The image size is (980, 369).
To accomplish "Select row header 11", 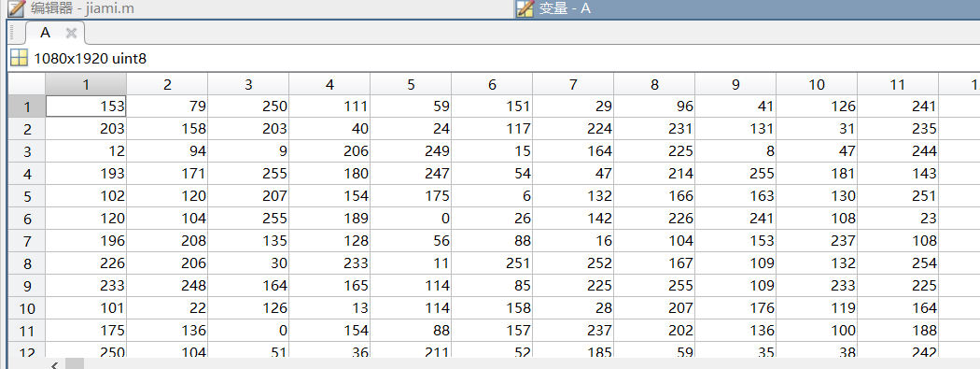I will coord(27,331).
